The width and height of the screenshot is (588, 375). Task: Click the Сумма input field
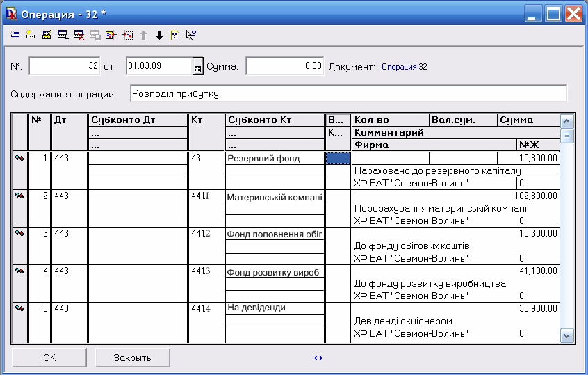coord(285,66)
